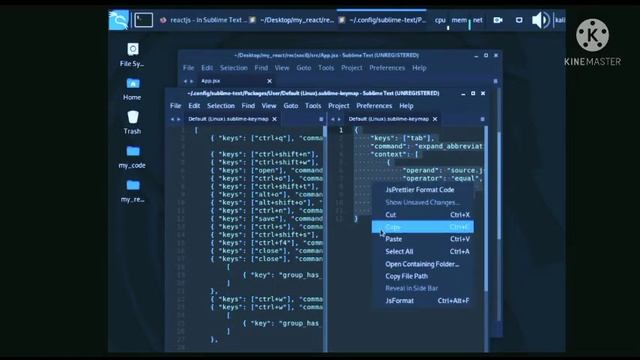
Task: Open Project menu in the front keymap window
Action: click(339, 106)
